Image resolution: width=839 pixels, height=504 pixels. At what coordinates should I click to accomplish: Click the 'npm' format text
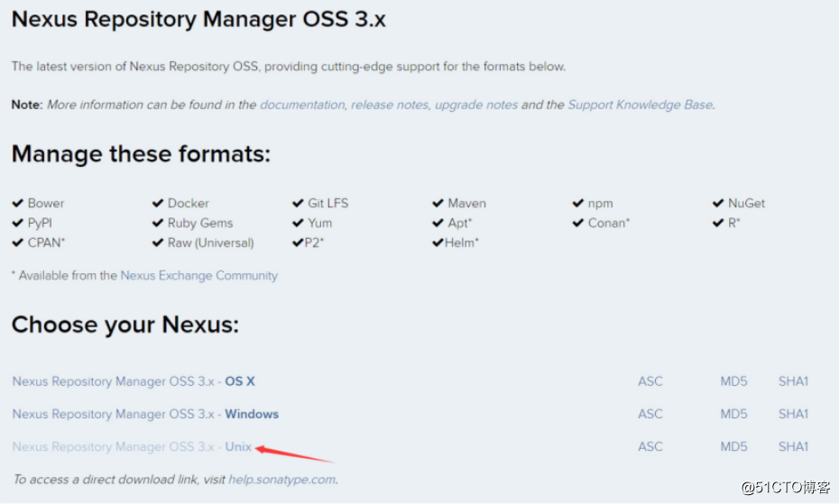click(600, 204)
